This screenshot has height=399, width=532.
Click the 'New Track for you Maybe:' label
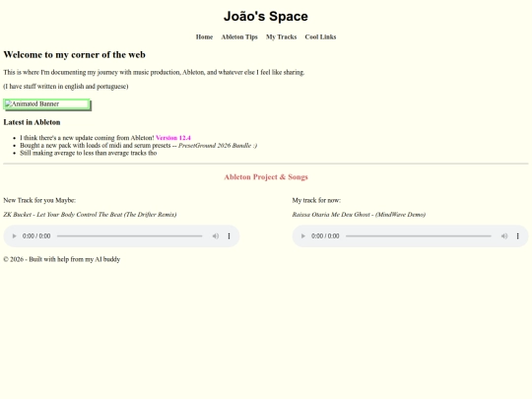click(39, 201)
